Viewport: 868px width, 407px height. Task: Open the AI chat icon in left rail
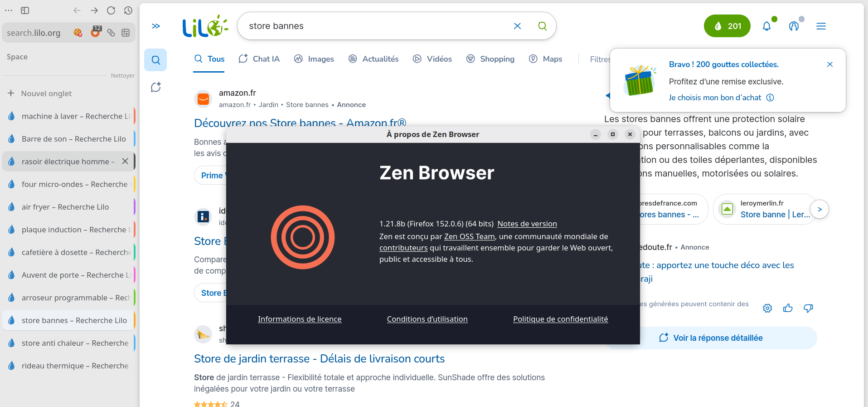[x=155, y=87]
